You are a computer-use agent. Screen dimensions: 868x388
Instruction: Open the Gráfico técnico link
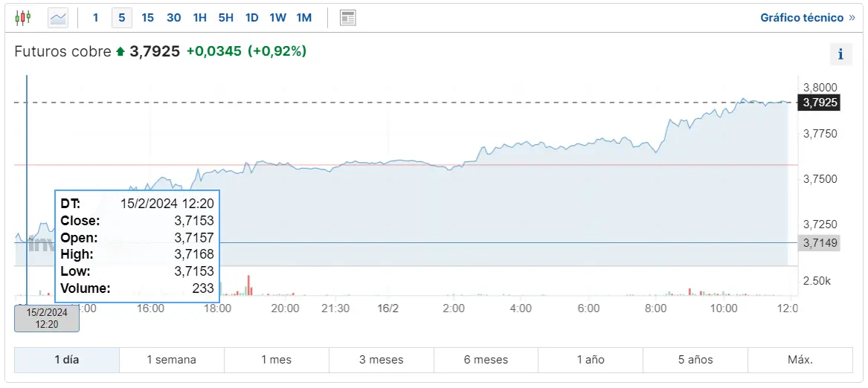point(802,17)
